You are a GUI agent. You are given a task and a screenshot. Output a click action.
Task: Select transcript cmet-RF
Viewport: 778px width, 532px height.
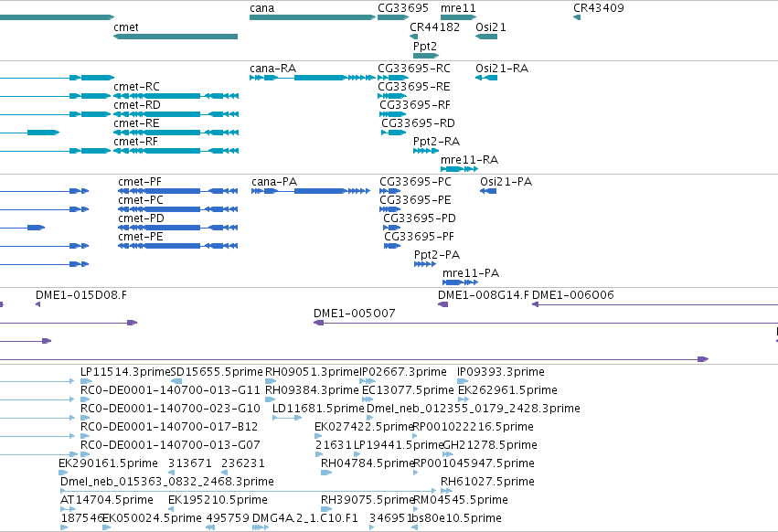coord(135,142)
